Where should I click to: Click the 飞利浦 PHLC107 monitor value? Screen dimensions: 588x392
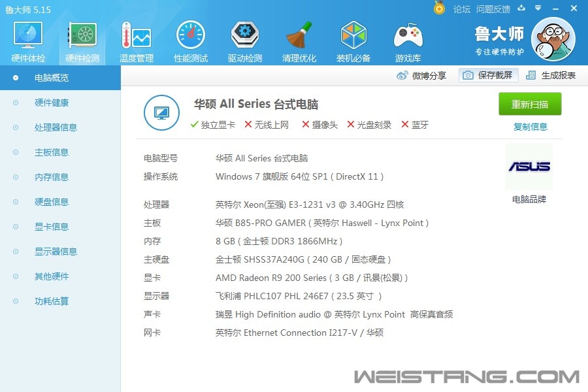(x=299, y=296)
